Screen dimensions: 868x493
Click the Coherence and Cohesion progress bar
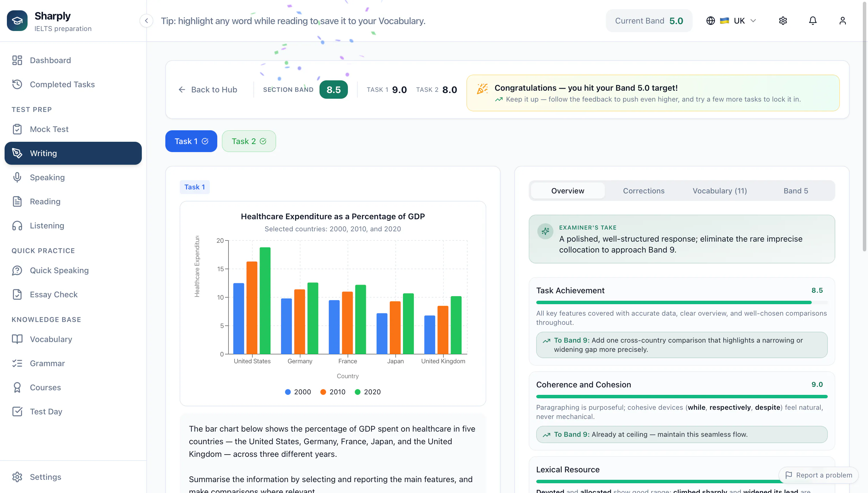tap(682, 397)
